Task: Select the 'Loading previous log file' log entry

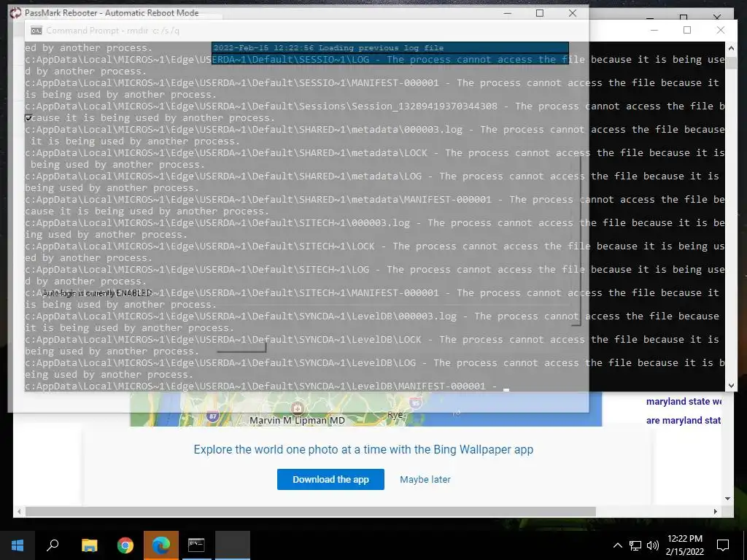Action: tap(390, 47)
